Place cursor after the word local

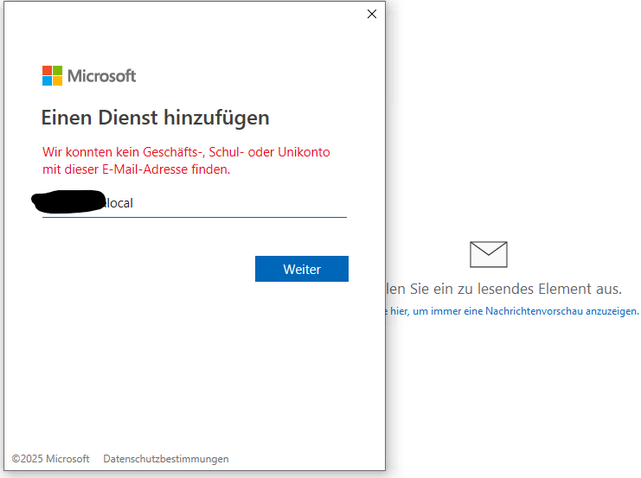click(134, 203)
